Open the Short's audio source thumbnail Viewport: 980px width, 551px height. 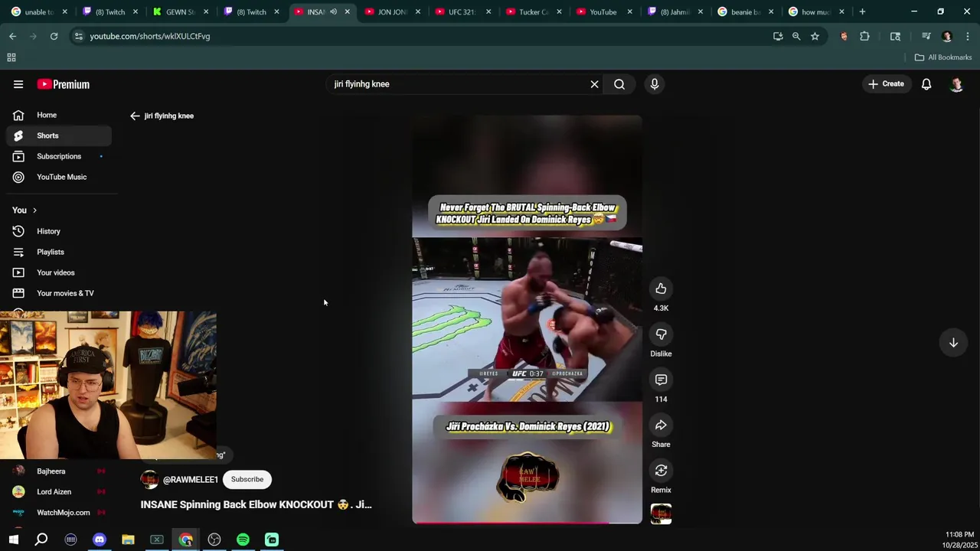pyautogui.click(x=661, y=514)
